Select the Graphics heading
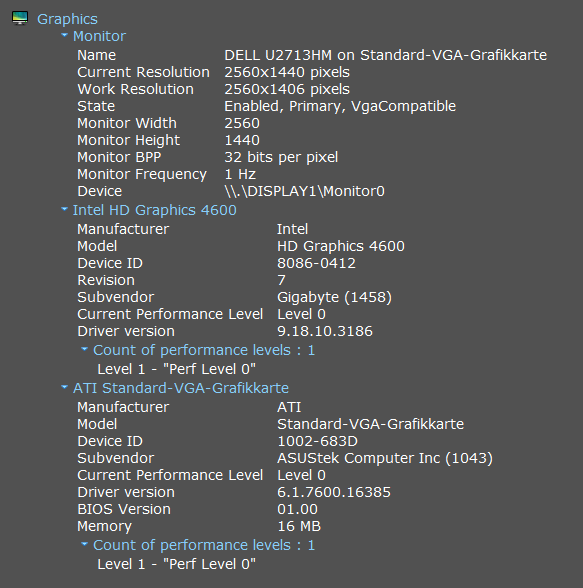Screen dimensions: 583x588 tap(67, 19)
